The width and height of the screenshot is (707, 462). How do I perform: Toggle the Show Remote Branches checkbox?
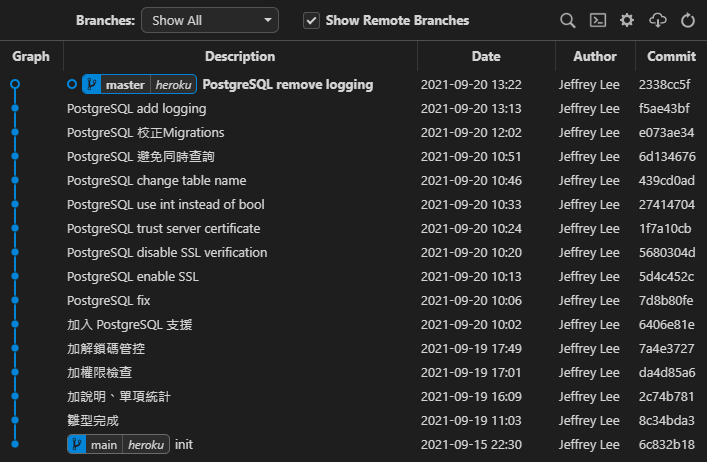pos(312,20)
